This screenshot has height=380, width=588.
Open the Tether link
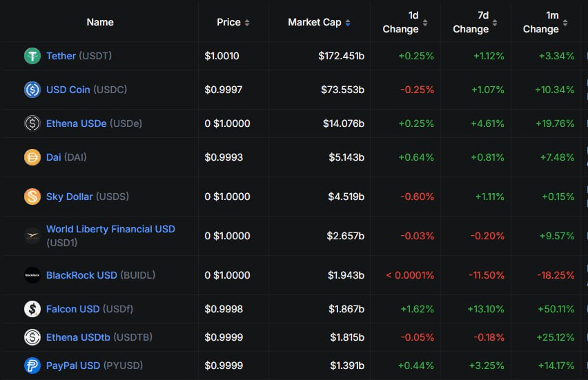(61, 56)
